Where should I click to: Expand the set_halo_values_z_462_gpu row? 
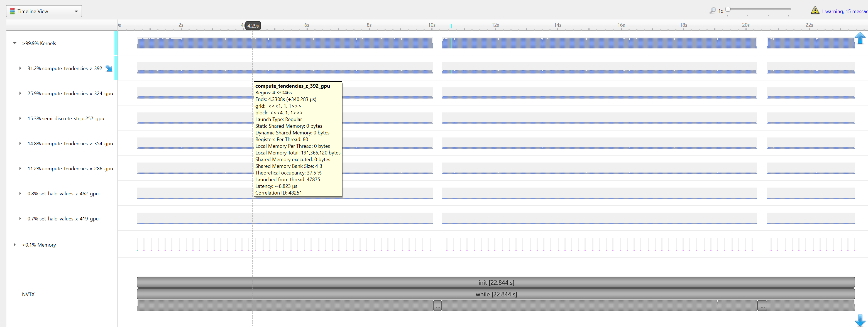click(x=20, y=194)
